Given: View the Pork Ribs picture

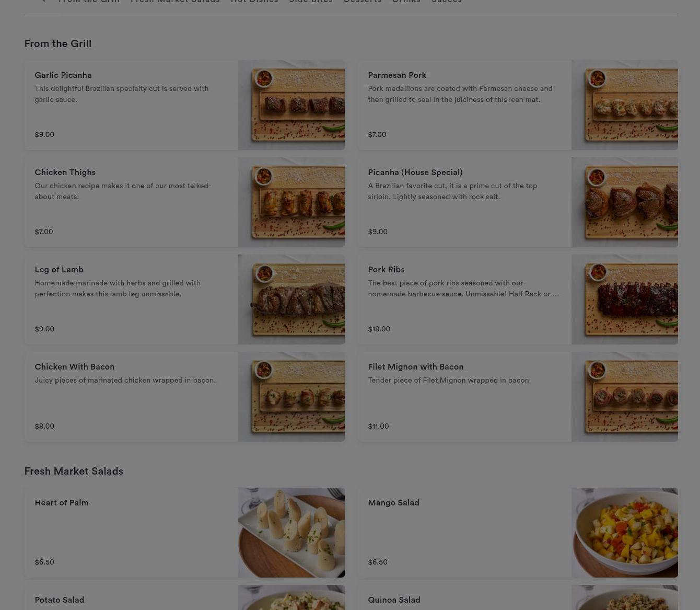Looking at the screenshot, I should pyautogui.click(x=625, y=300).
